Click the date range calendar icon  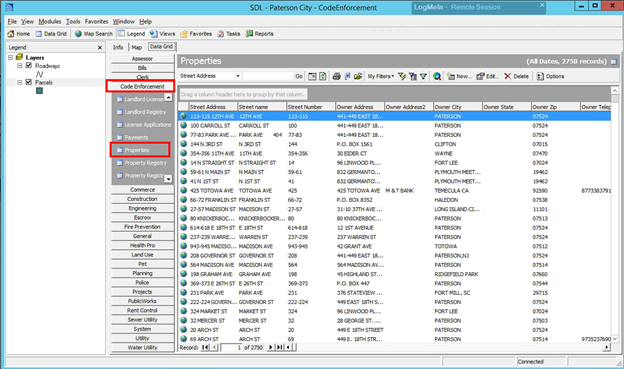tap(312, 76)
